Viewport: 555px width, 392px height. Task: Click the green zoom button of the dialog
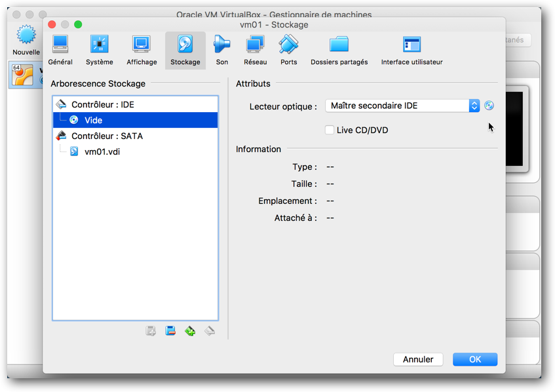pos(78,24)
